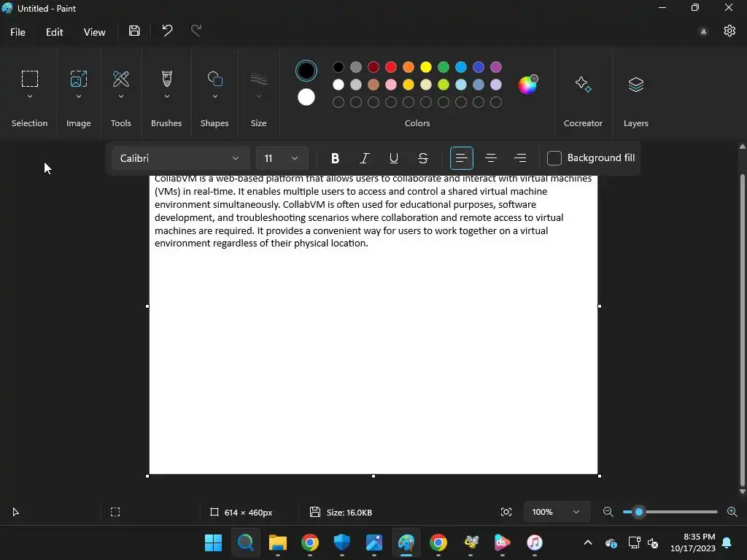Open the Layers panel

point(636,85)
